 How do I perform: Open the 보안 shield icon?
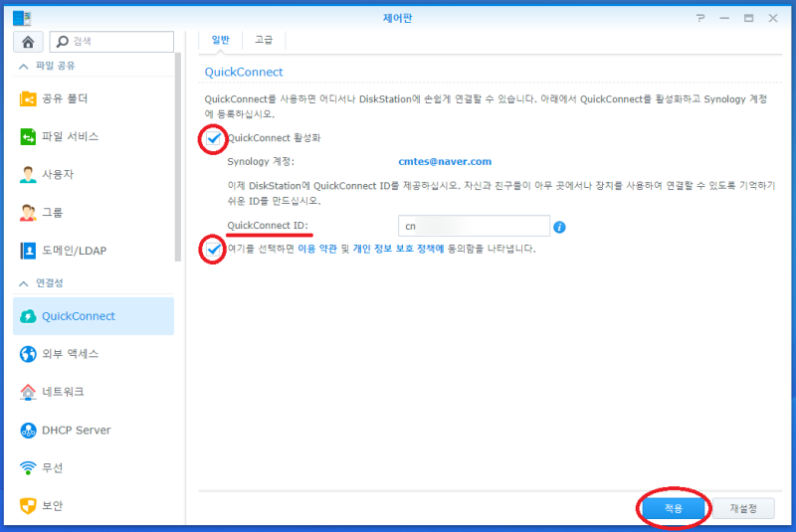click(28, 505)
